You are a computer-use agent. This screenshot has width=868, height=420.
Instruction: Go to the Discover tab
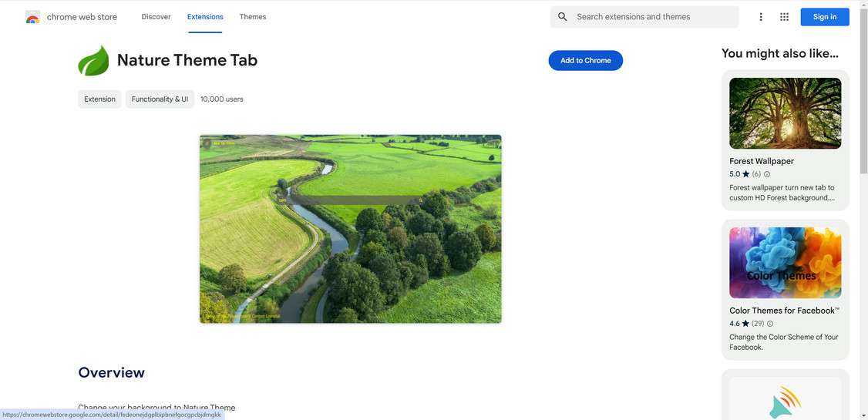(x=156, y=17)
